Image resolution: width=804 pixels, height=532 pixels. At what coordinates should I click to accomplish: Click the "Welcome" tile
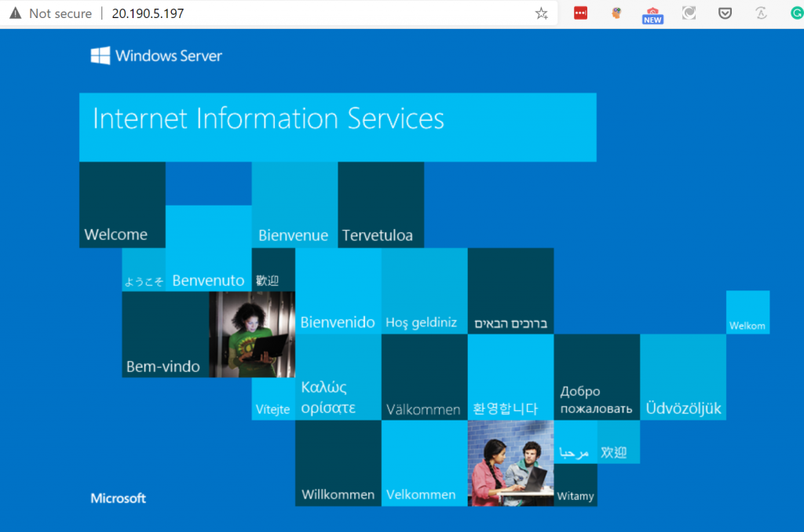(122, 205)
